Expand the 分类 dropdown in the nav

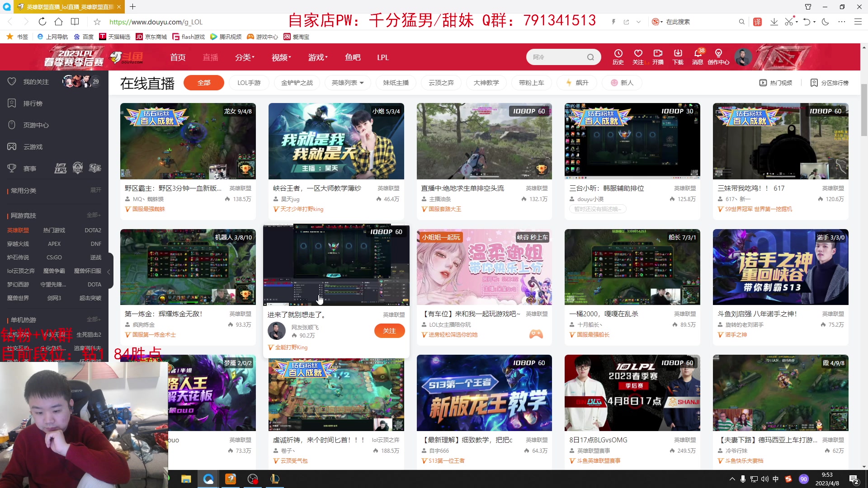245,57
